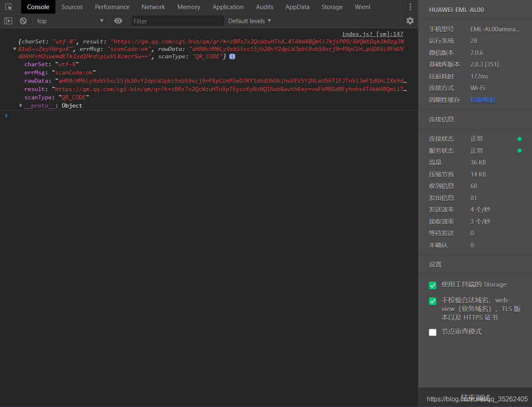532x407 pixels.
Task: Open console settings gear icon
Action: (x=410, y=21)
